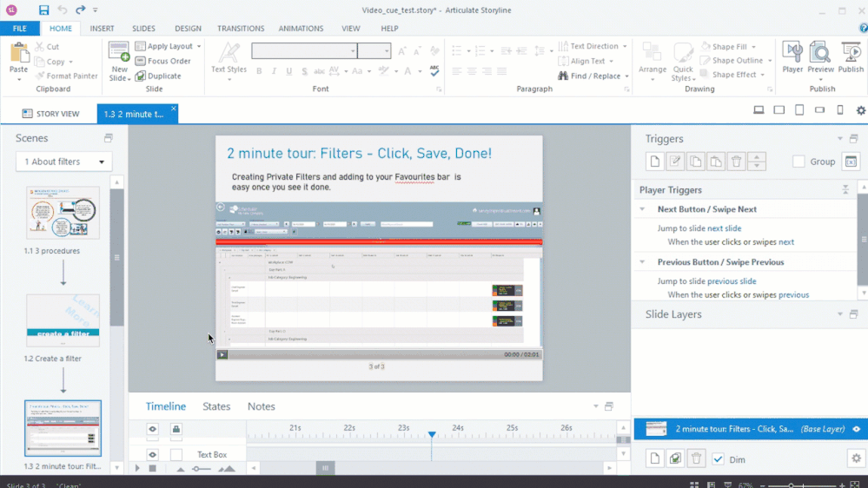Click Duplicate slide button
The width and height of the screenshot is (868, 488).
click(158, 76)
